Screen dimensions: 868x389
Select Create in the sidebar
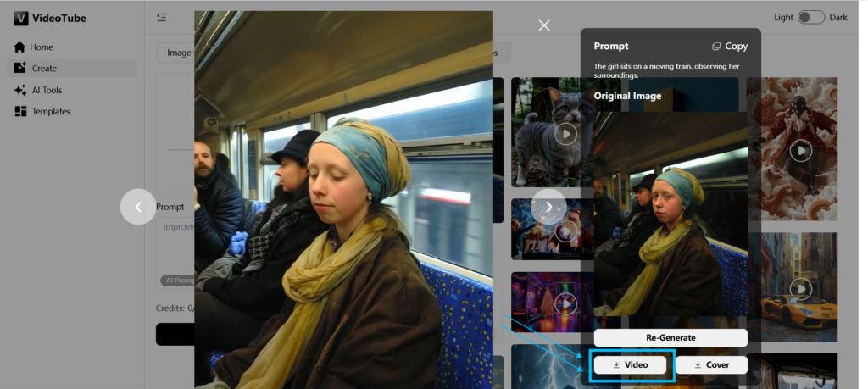click(x=72, y=68)
